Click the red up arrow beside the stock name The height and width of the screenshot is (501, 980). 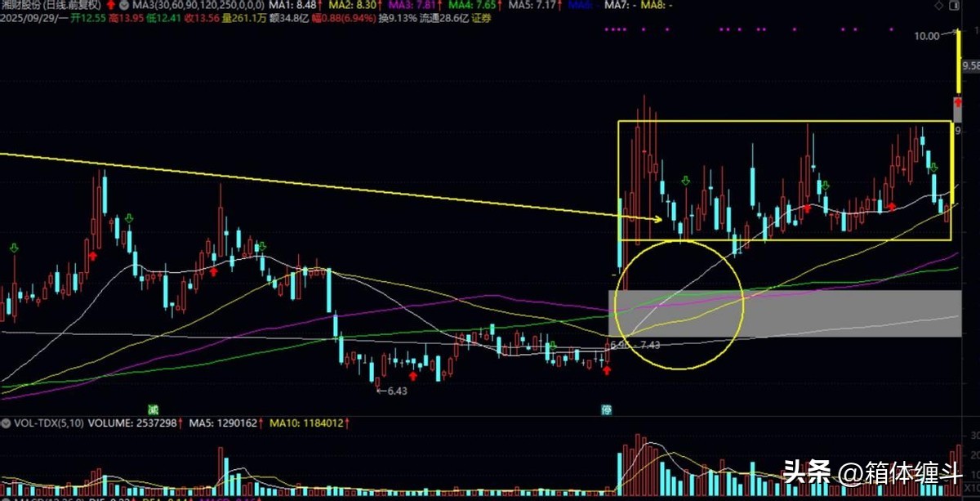pyautogui.click(x=110, y=5)
